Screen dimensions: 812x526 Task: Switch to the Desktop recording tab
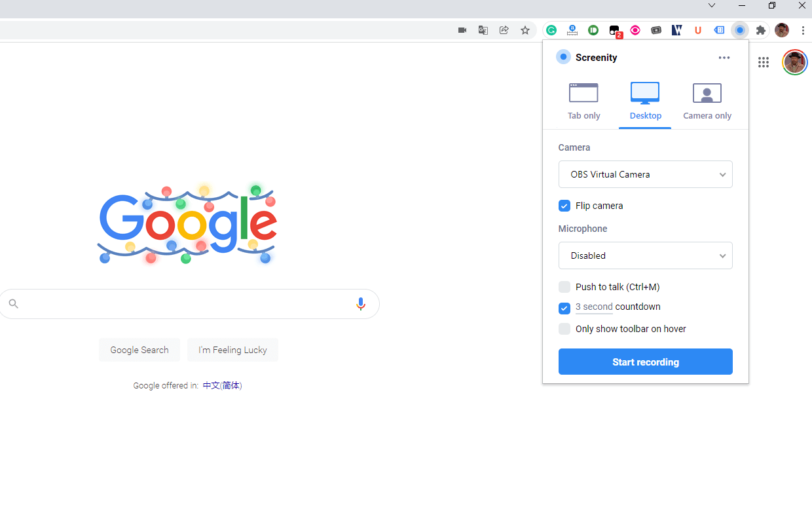[x=645, y=93]
